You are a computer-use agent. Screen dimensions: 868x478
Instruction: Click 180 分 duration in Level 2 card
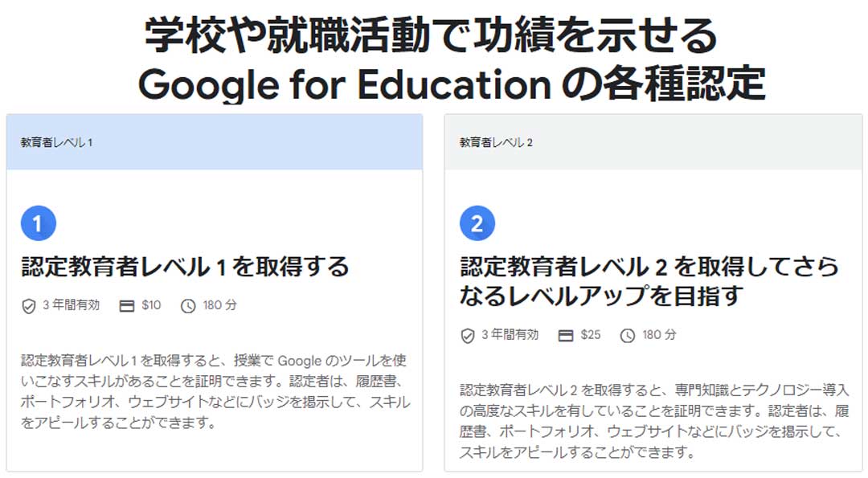[x=659, y=335]
